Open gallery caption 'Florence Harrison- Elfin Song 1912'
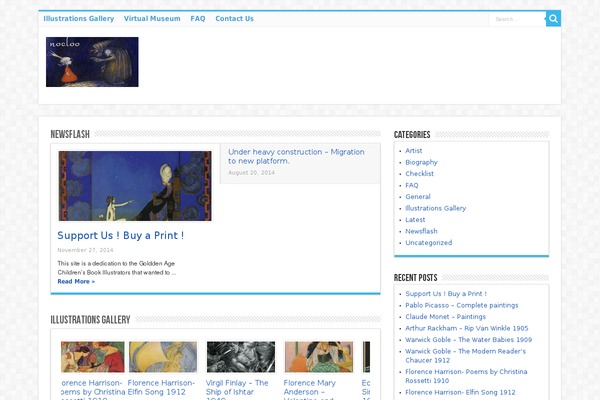600x400 pixels. point(161,387)
